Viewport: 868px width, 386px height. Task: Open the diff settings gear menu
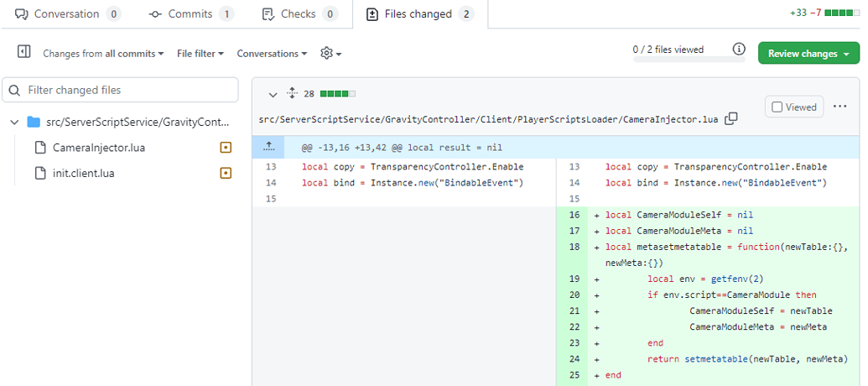(x=330, y=53)
